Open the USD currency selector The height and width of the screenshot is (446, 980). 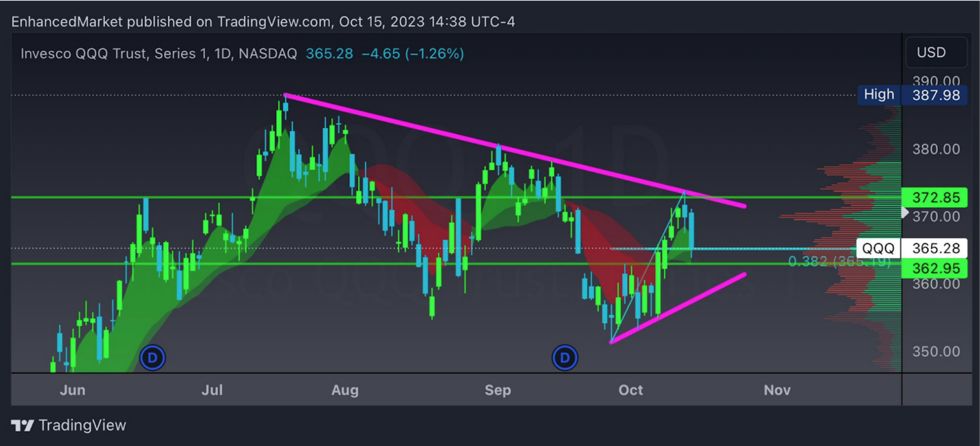click(936, 52)
